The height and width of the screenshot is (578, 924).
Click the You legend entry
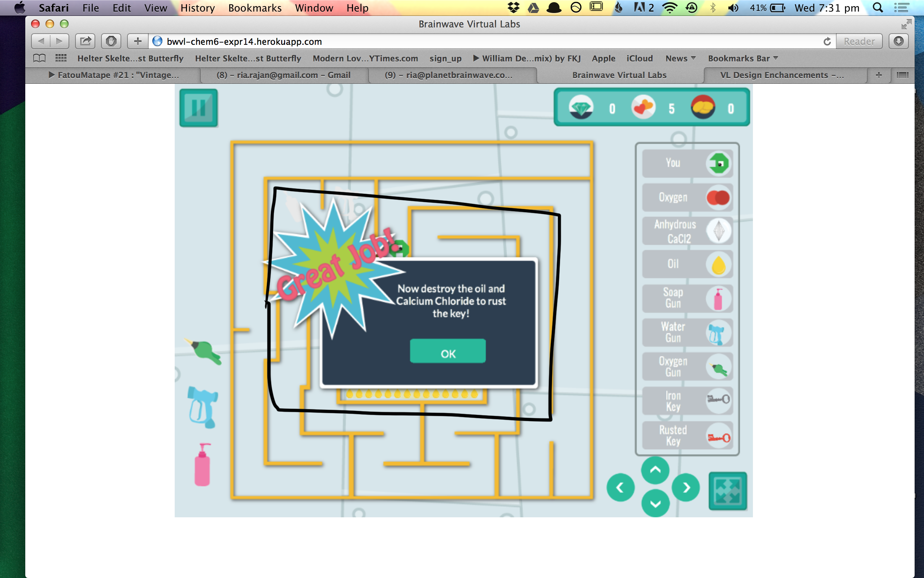click(x=687, y=163)
